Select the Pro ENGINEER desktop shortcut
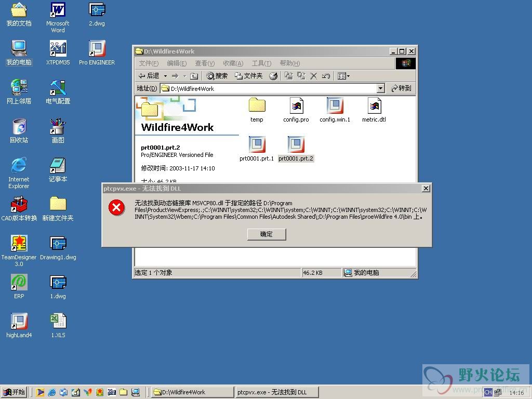 (x=97, y=53)
